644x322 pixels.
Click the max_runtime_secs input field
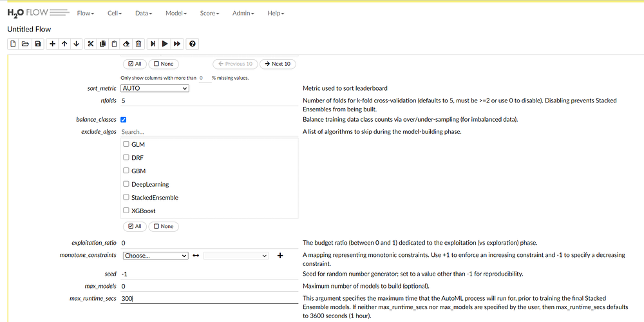[x=209, y=299]
